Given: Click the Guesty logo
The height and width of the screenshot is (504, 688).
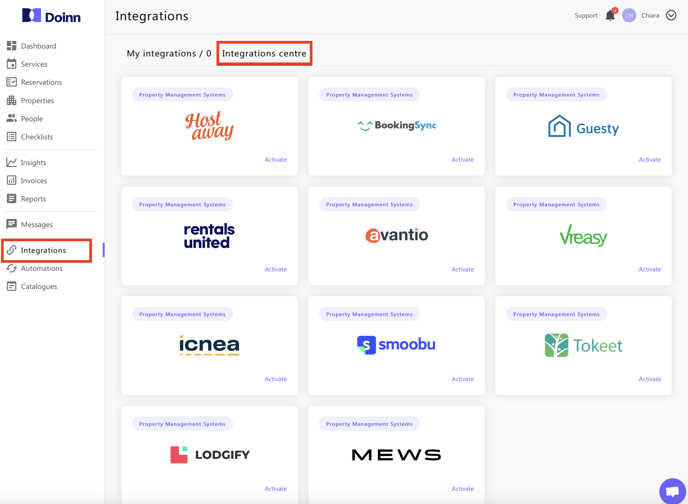Looking at the screenshot, I should click(x=584, y=127).
